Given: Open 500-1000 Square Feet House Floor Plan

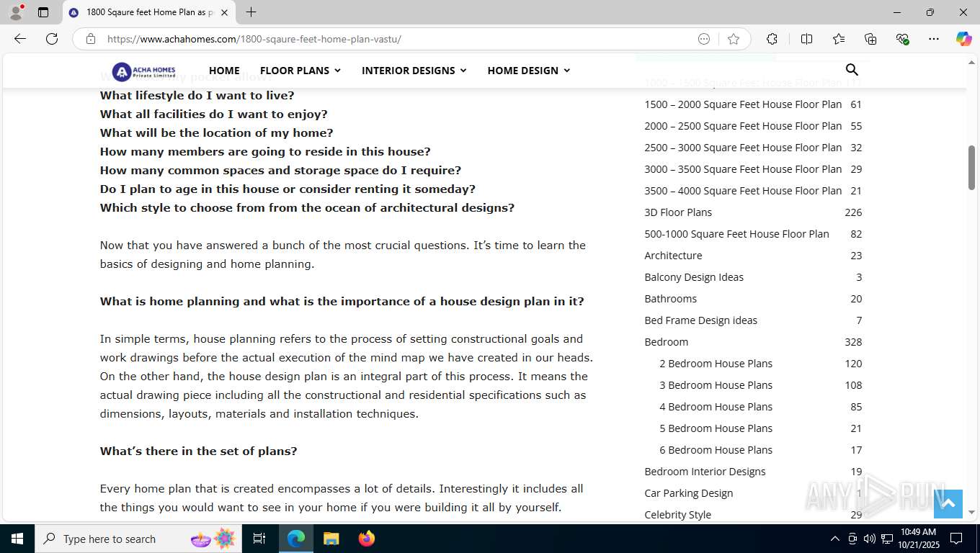Looking at the screenshot, I should [736, 234].
